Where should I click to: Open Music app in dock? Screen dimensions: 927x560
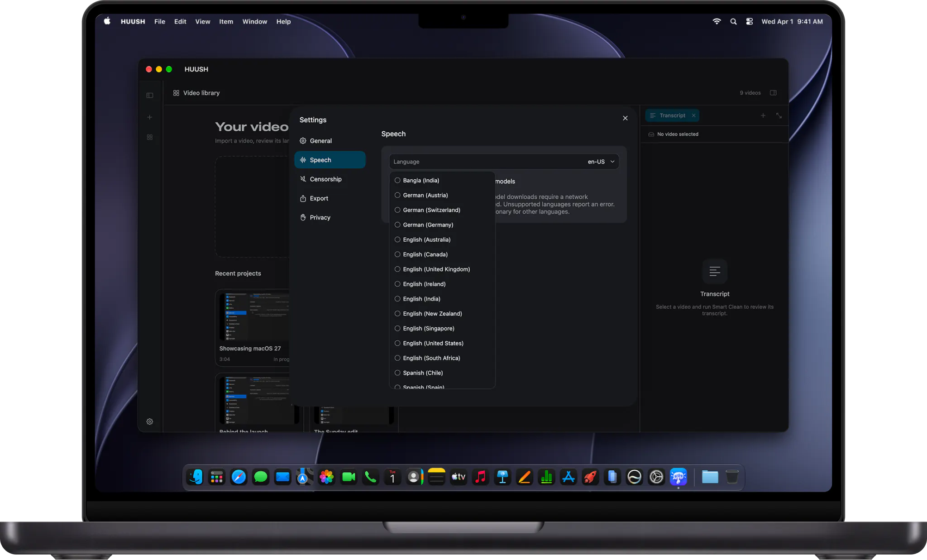(x=481, y=477)
